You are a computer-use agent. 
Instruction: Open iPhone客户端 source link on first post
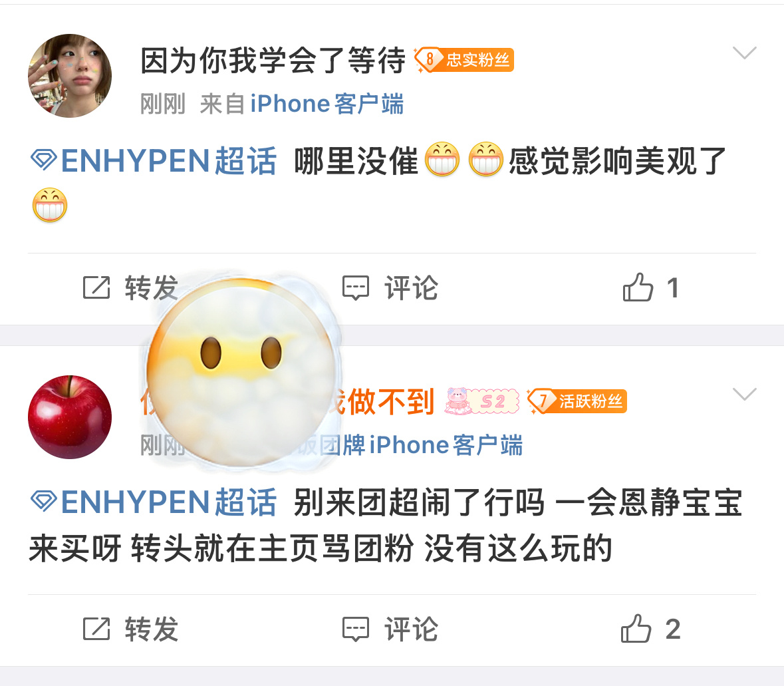click(x=327, y=104)
